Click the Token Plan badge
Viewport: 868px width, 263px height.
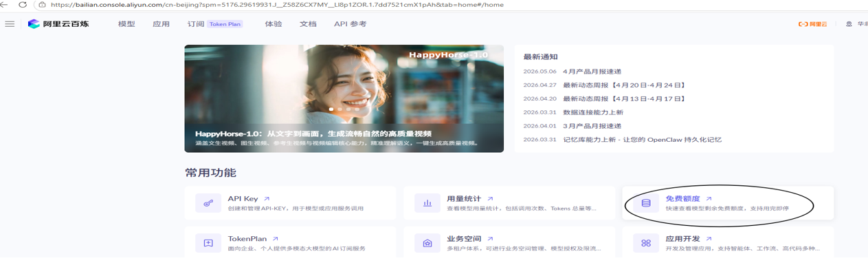[x=225, y=24]
